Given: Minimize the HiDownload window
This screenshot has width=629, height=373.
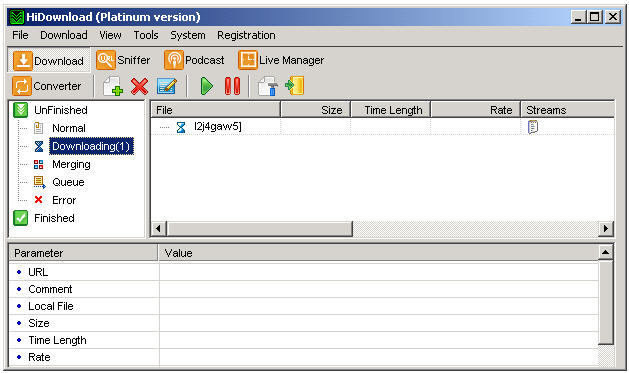Looking at the screenshot, I should click(x=578, y=17).
